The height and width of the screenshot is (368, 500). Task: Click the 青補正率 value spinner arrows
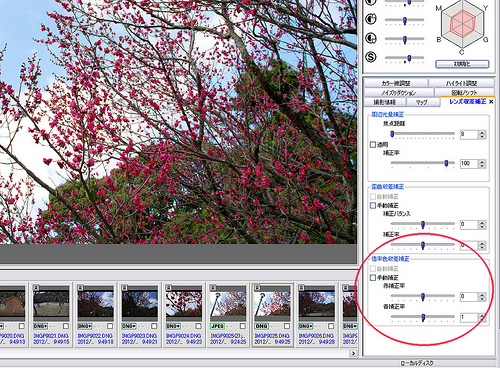pos(482,317)
